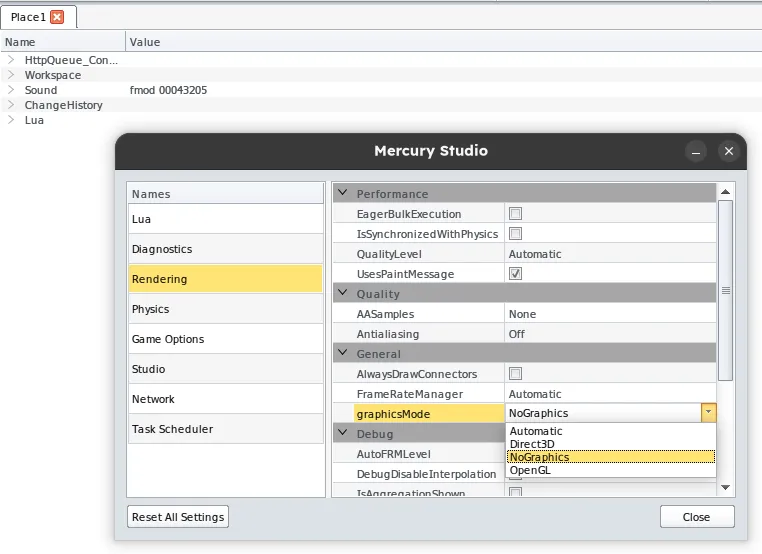The height and width of the screenshot is (554, 762).
Task: Expand the HttpQueue_Con... tree row
Action: pos(11,60)
